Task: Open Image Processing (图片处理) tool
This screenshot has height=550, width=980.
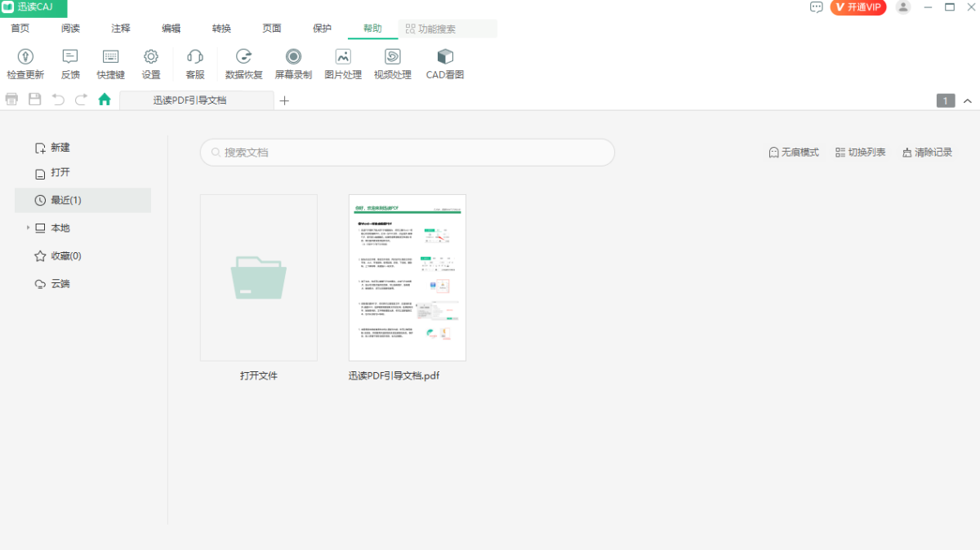Action: [343, 57]
